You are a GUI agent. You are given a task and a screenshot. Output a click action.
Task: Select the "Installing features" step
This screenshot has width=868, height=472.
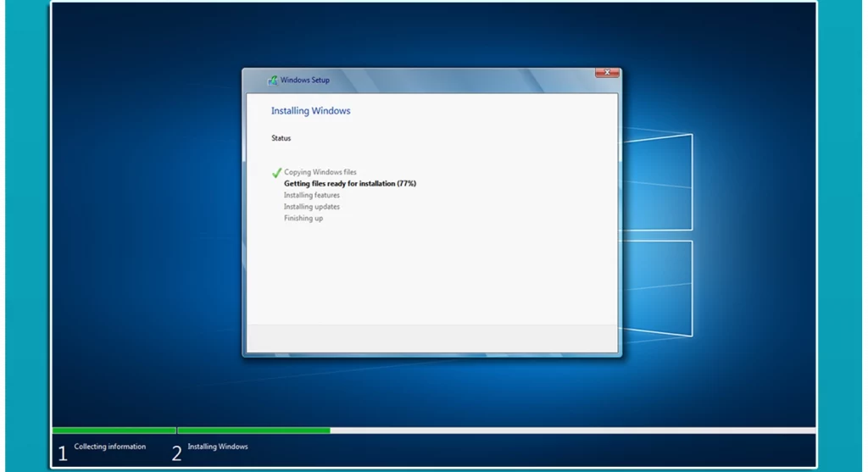point(311,196)
